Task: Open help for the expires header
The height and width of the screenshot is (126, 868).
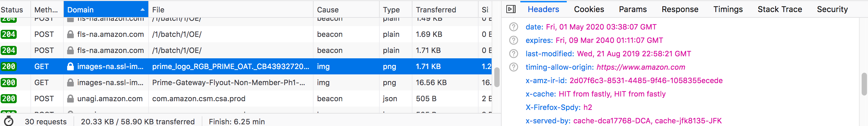Action: (x=514, y=40)
